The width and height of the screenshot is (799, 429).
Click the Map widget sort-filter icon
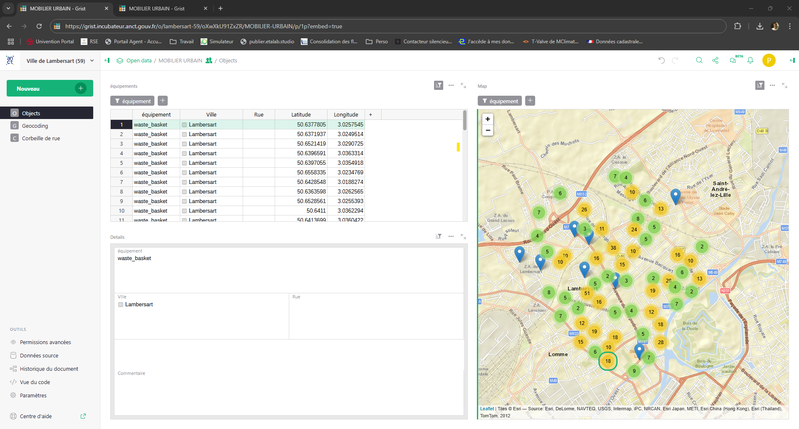759,86
